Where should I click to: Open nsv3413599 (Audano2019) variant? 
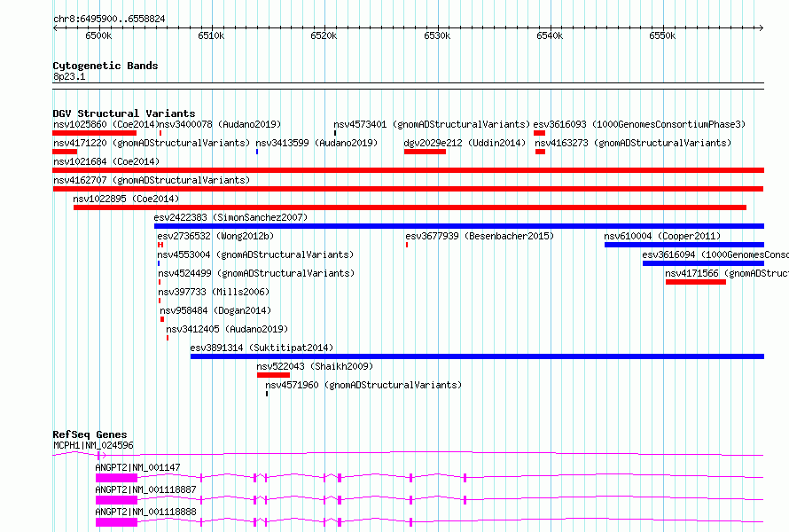click(x=316, y=143)
